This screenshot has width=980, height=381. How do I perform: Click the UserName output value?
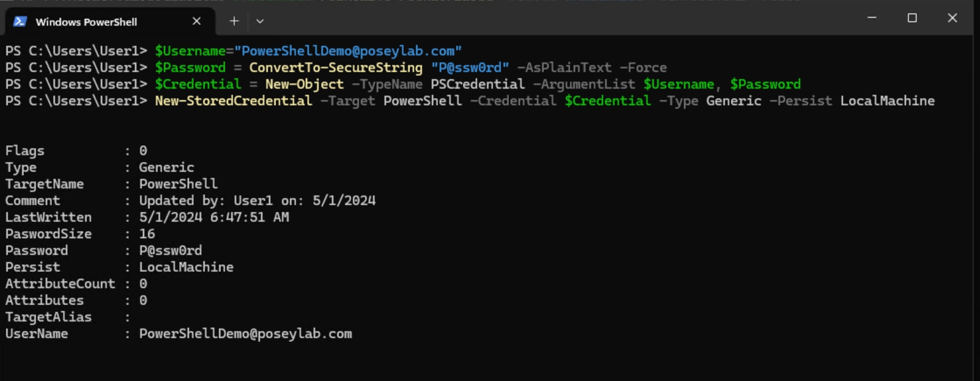(x=245, y=334)
